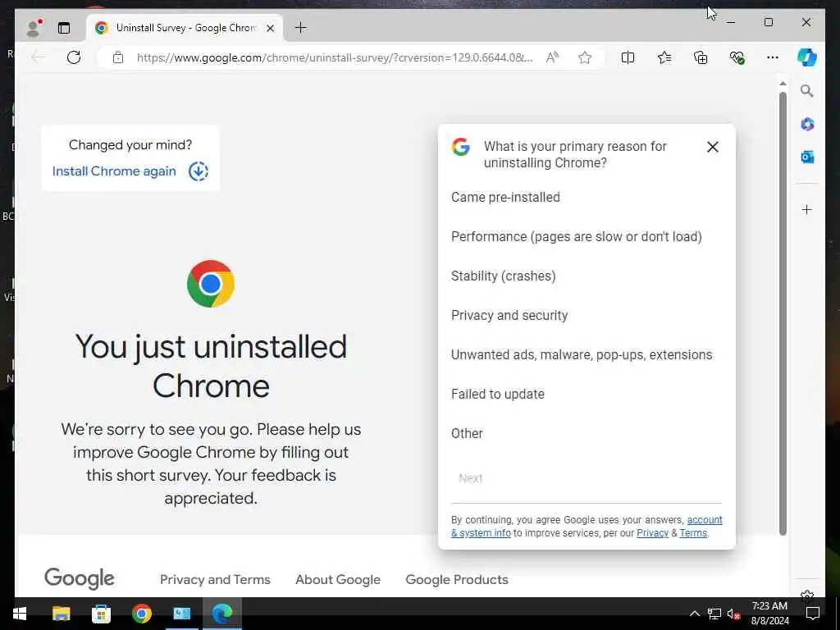Screen dimensions: 840x630
Task: Select Came pre-installed reason
Action: coord(505,197)
